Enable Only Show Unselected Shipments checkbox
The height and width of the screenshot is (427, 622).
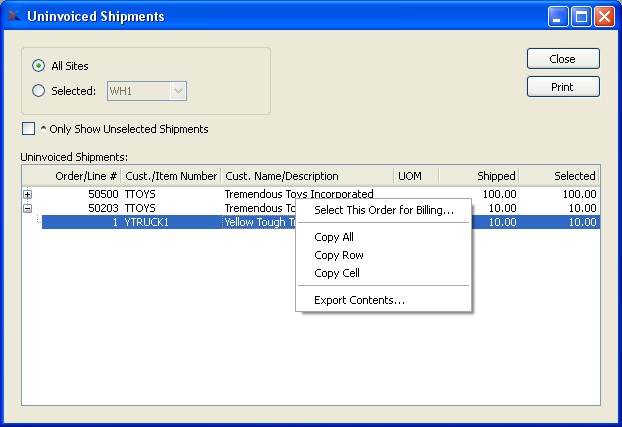28,129
